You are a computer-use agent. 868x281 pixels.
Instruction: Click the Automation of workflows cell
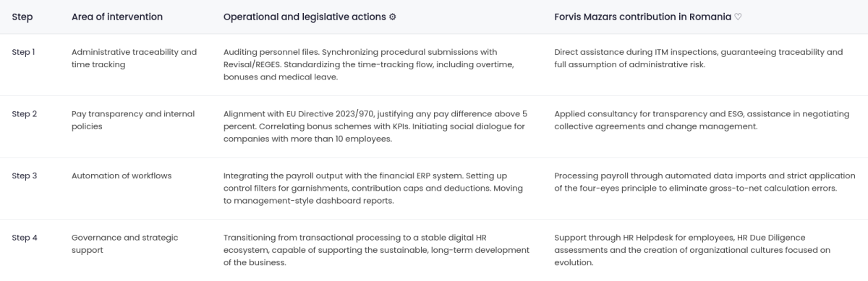pos(136,188)
